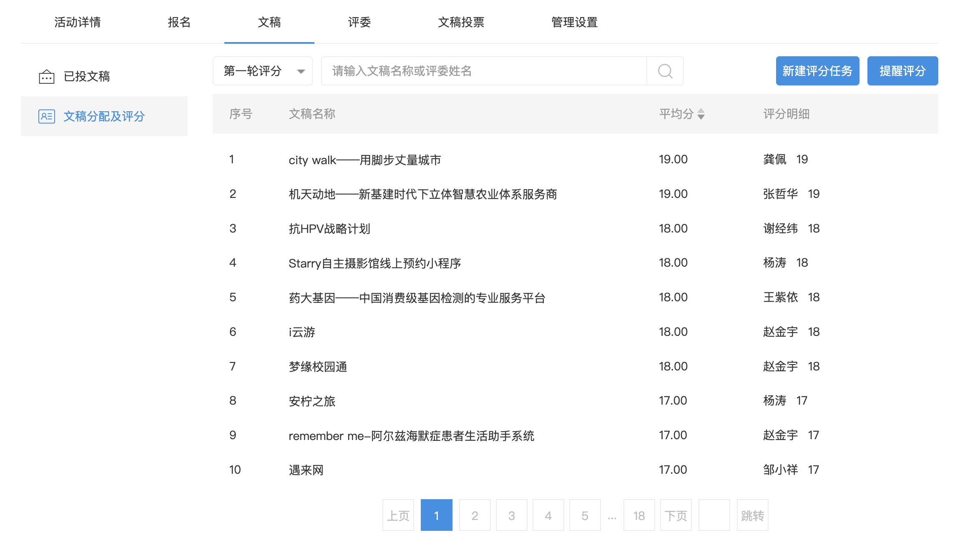
Task: Click the 文稿分配及评分 contact-card icon
Action: coord(47,116)
